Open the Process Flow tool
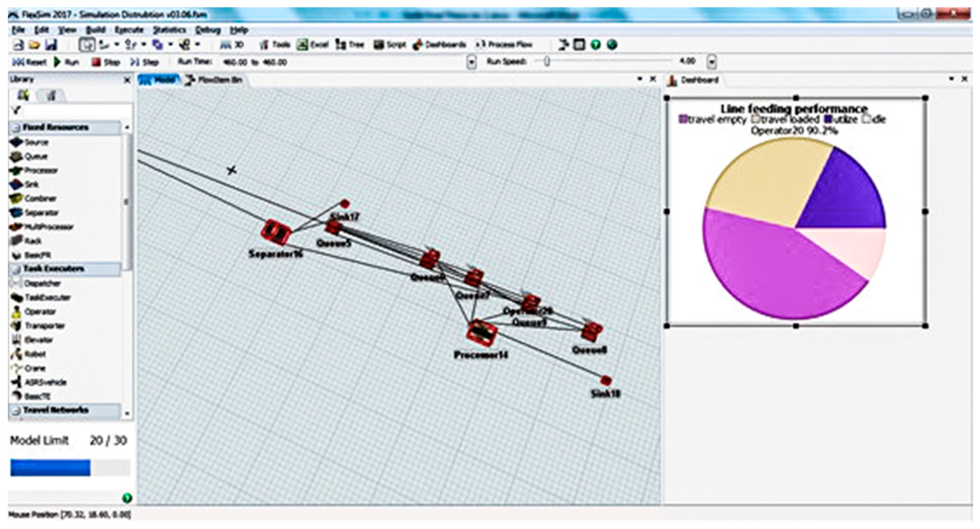 (x=504, y=45)
